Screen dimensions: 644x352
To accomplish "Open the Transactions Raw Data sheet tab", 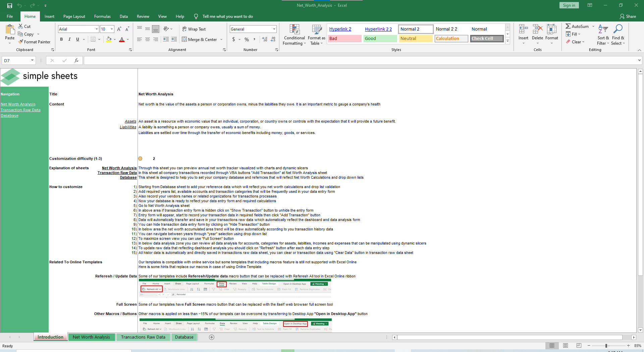I will pyautogui.click(x=143, y=337).
